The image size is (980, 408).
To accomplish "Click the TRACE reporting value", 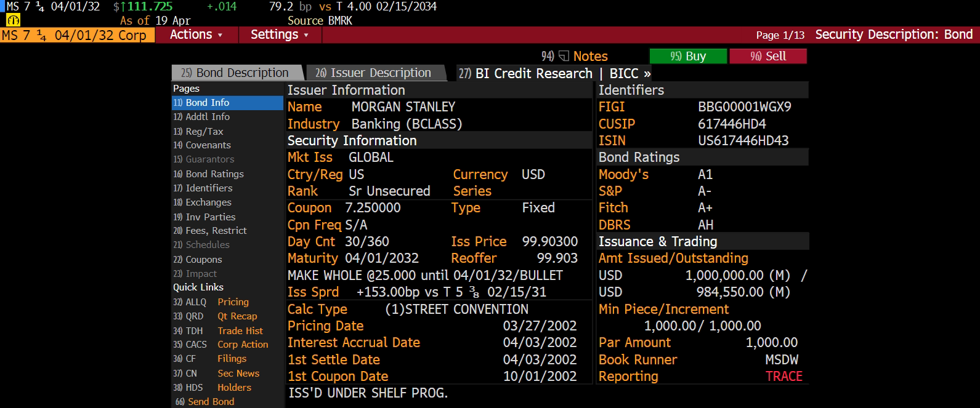I will click(784, 377).
